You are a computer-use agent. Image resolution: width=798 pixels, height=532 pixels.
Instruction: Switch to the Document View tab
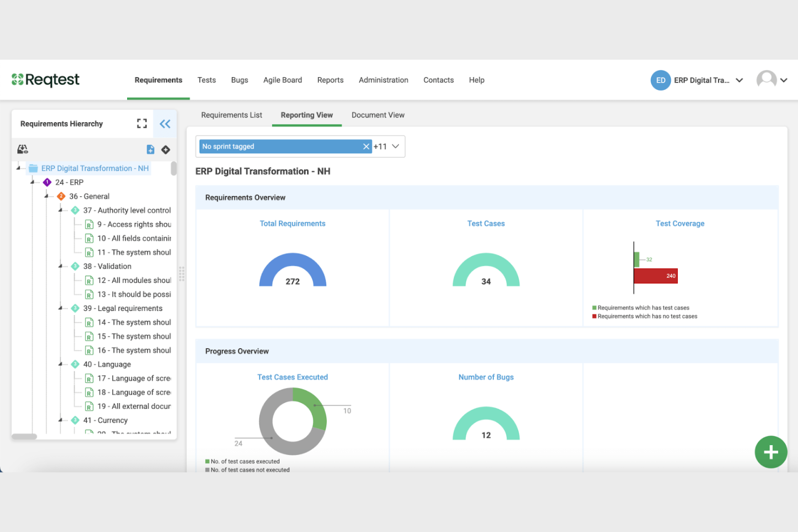(378, 115)
